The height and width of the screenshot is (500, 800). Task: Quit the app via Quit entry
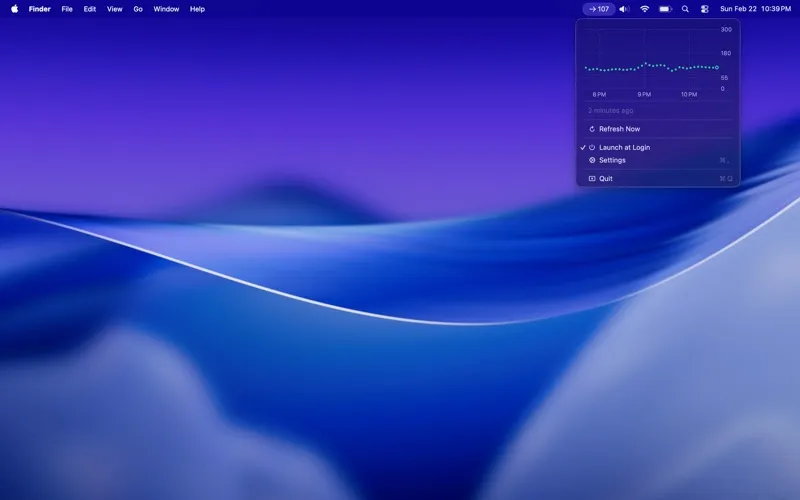658,179
